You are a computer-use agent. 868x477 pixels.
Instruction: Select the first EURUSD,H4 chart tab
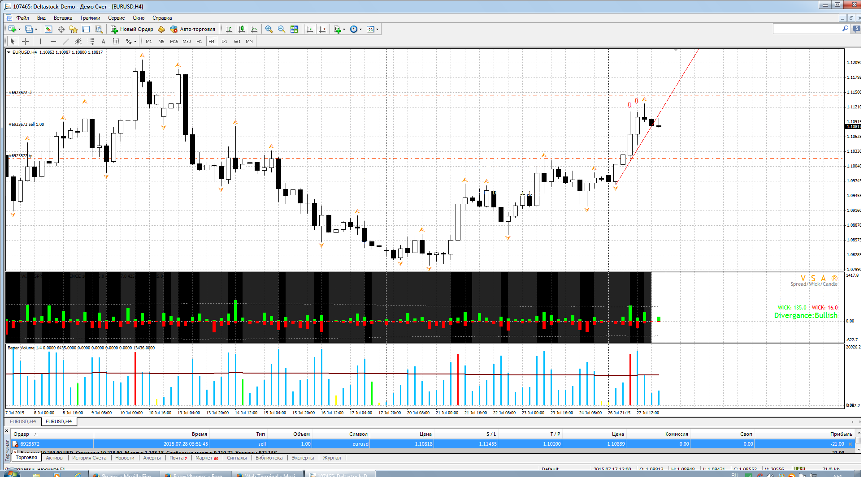23,421
